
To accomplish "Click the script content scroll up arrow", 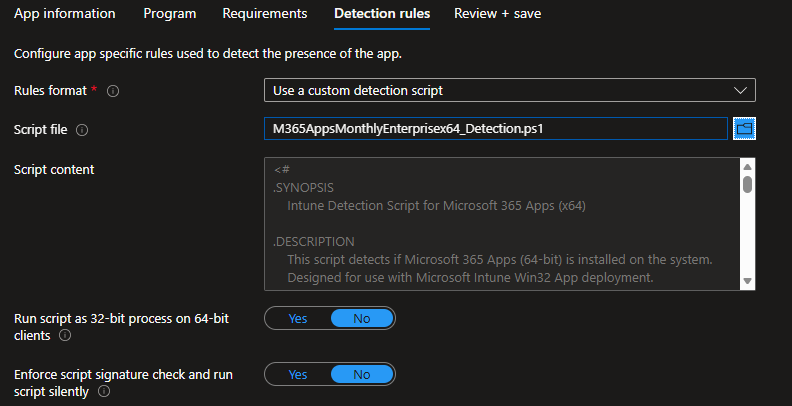I will coord(746,167).
